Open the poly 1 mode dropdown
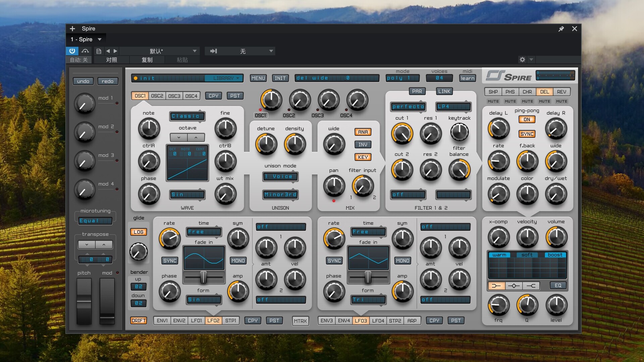Screen dimensions: 644x362 402,78
